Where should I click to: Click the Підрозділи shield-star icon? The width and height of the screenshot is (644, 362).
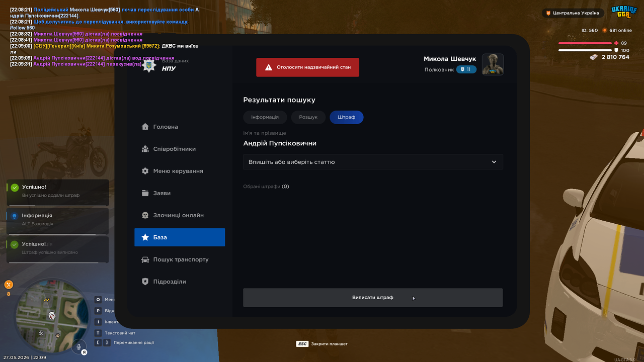coord(145,282)
